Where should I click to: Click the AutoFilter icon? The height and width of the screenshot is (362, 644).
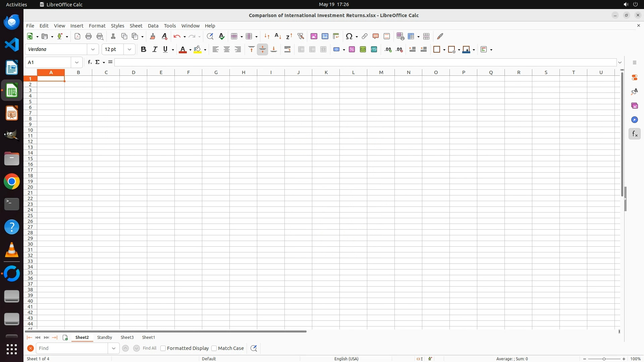pos(301,36)
